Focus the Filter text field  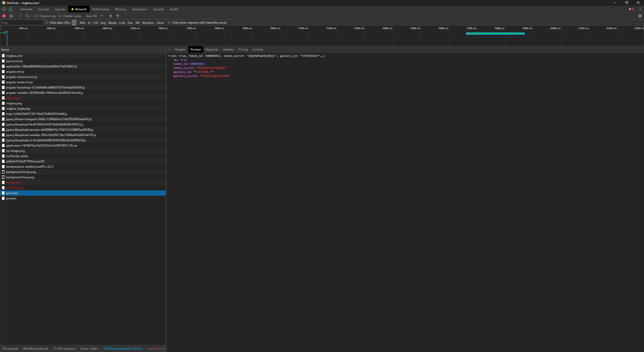click(21, 23)
